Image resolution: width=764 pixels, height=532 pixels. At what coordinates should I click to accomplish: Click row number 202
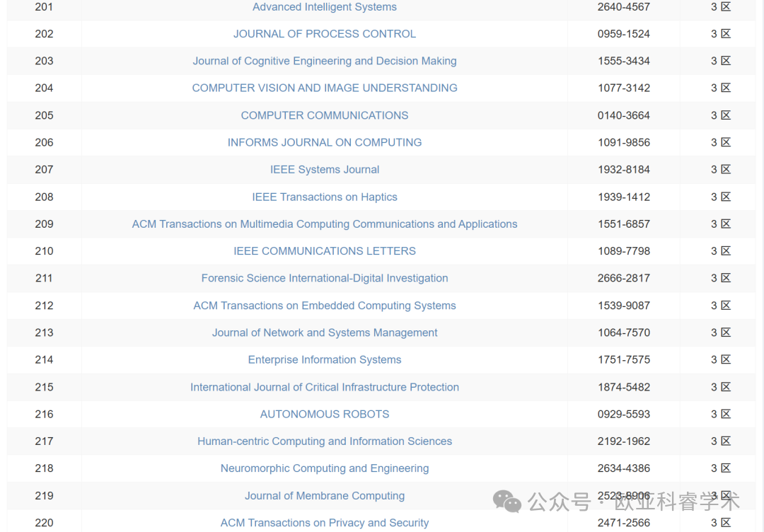click(44, 34)
